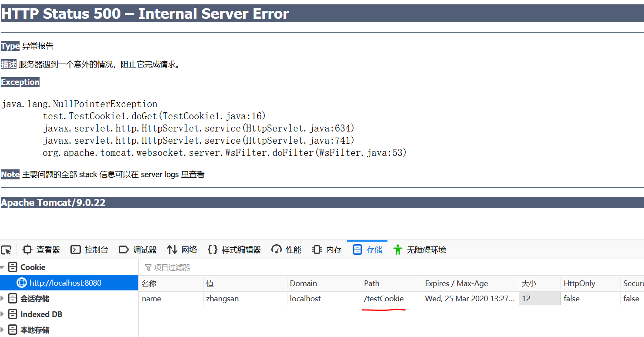This screenshot has height=337, width=644.
Task: Click the filter funnel icon
Action: [148, 267]
